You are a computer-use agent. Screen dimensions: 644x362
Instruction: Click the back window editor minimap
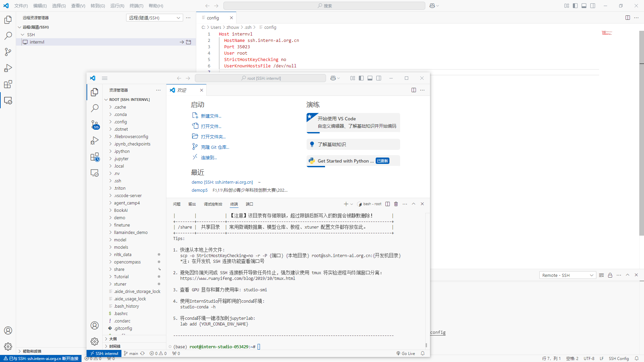(x=607, y=33)
